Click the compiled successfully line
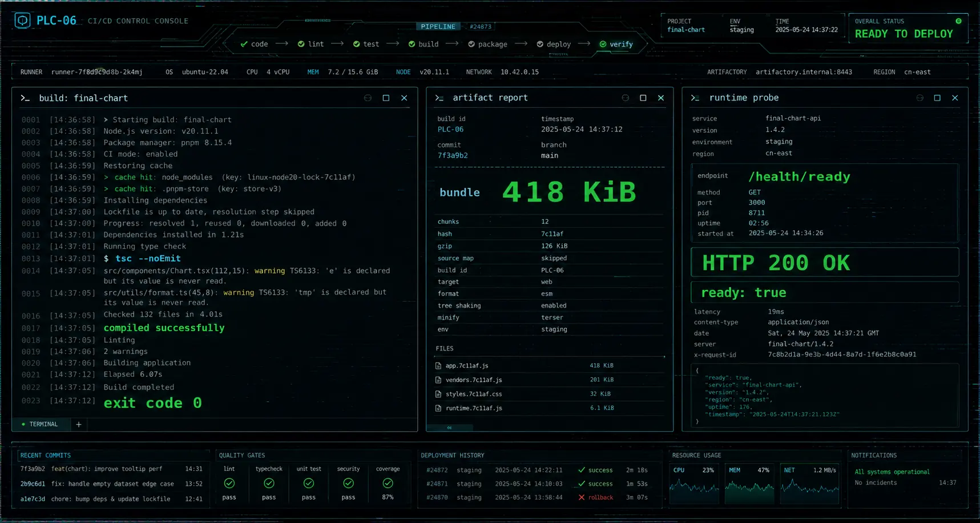980x523 pixels. (x=164, y=328)
